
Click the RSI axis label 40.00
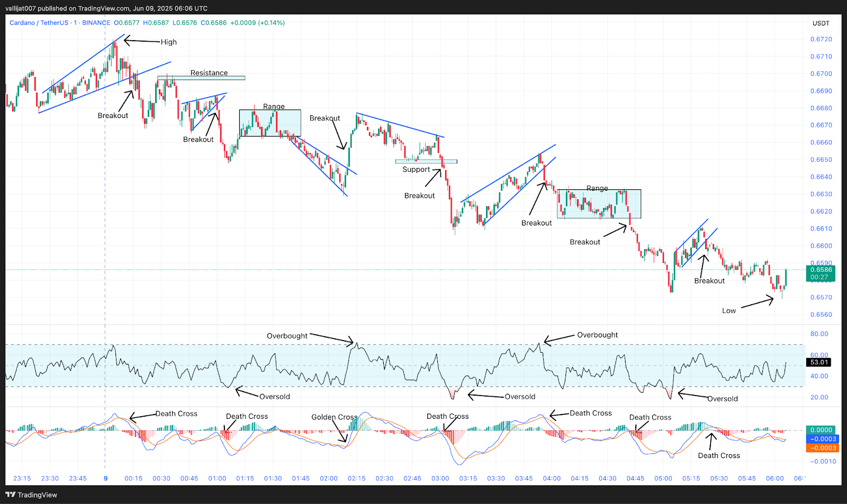pyautogui.click(x=819, y=377)
